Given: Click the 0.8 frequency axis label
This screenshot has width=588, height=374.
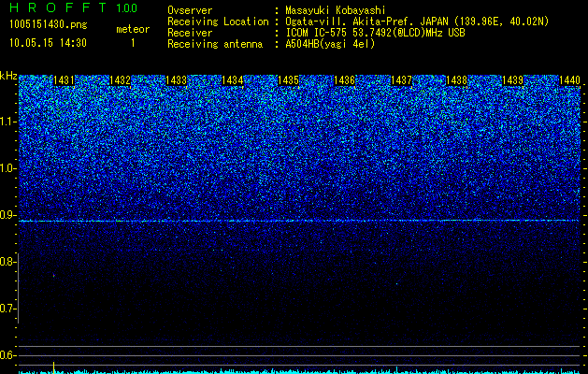Looking at the screenshot, I should click(x=8, y=262).
